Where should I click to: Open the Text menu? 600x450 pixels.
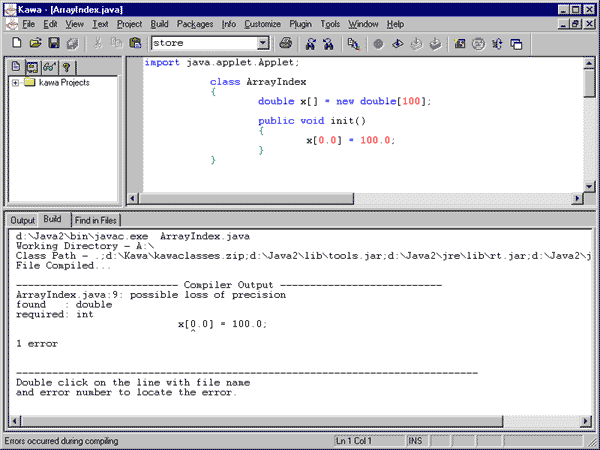(x=100, y=24)
